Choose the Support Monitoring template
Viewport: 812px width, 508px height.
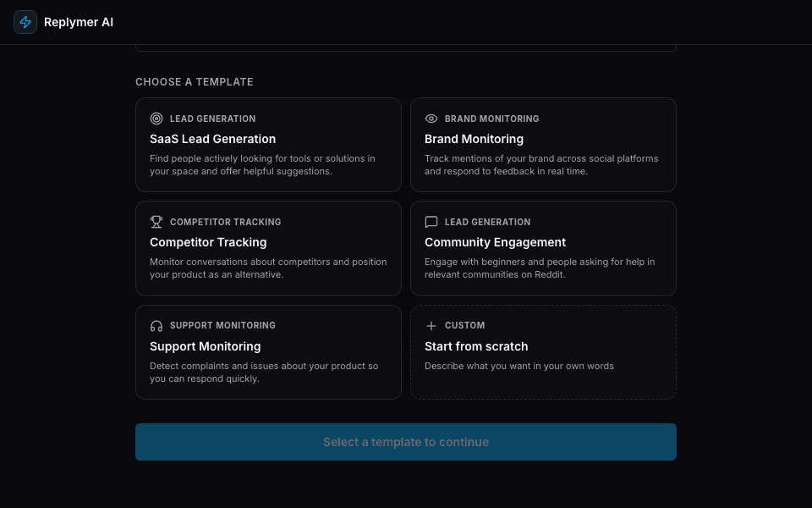click(x=268, y=351)
